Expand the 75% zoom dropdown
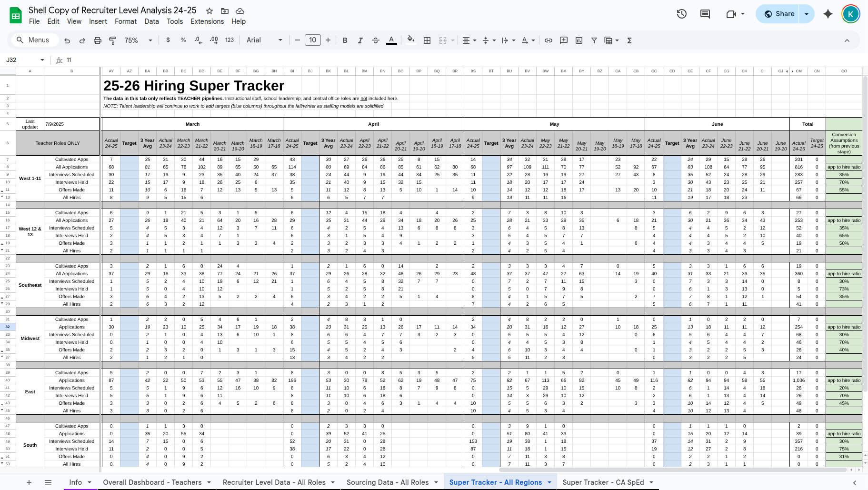The height and width of the screenshot is (490, 868). pos(150,40)
